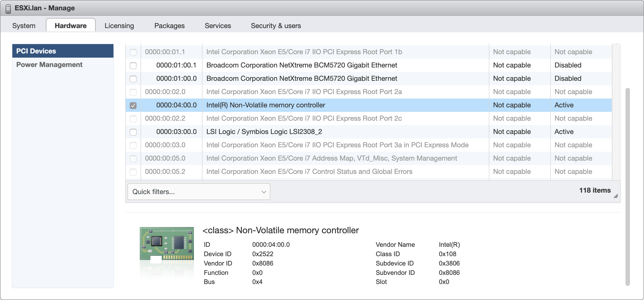Check the Broadcom NetXtreme BCM5720 at 0000:01:00.1
This screenshot has width=644, height=300.
pos(133,65)
